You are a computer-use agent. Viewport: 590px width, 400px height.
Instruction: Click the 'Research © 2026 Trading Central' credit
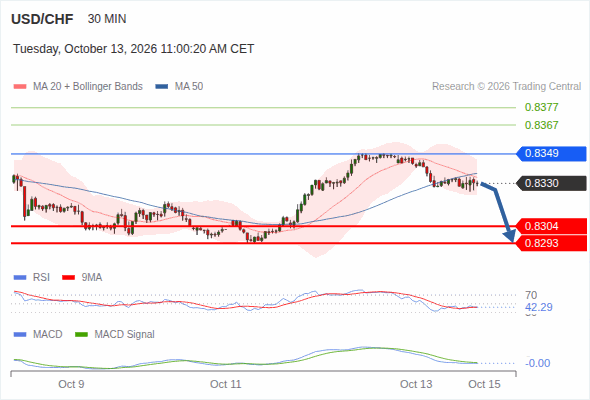coord(506,87)
